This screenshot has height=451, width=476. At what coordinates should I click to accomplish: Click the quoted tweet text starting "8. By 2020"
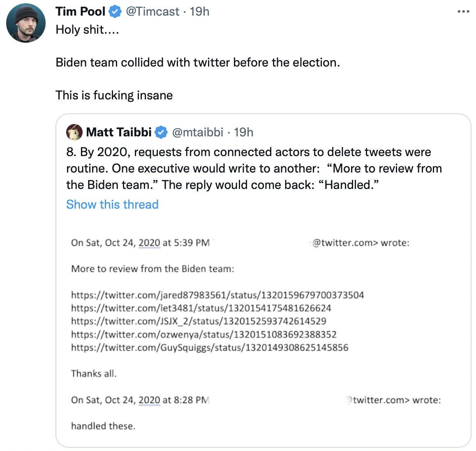tap(254, 168)
